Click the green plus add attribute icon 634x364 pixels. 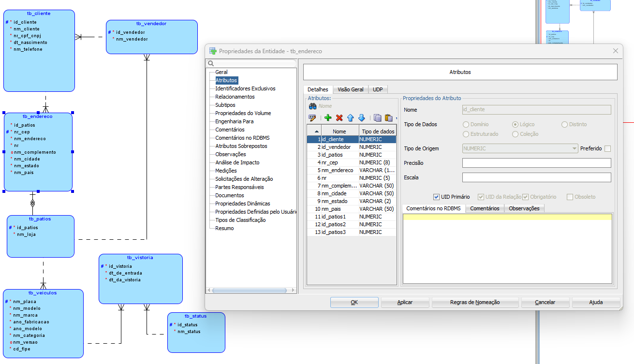328,118
